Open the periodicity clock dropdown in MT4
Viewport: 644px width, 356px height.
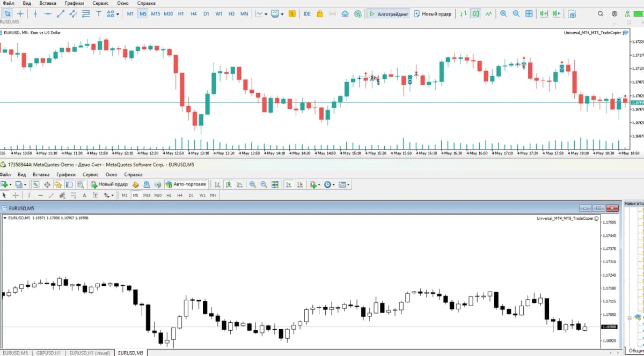(x=329, y=184)
